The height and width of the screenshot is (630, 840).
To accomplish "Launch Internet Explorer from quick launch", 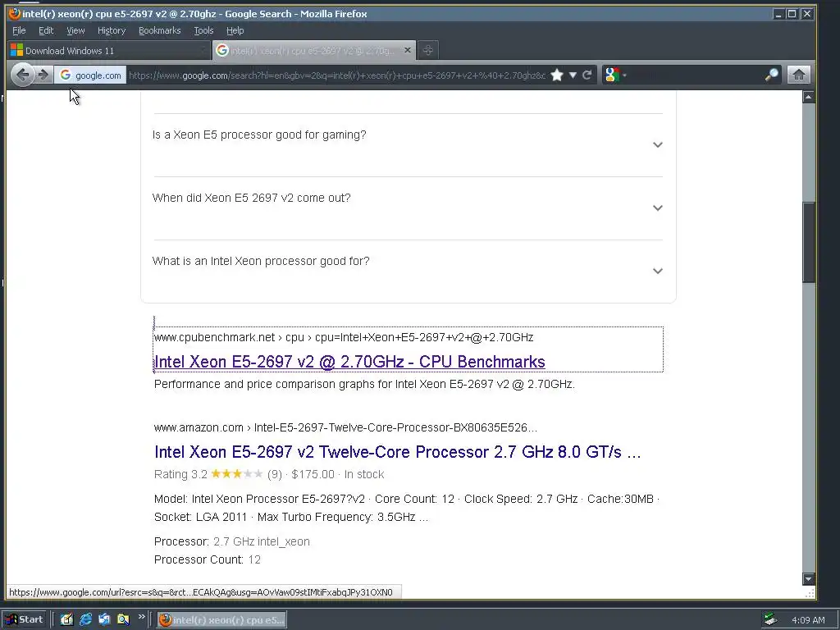I will (x=85, y=619).
